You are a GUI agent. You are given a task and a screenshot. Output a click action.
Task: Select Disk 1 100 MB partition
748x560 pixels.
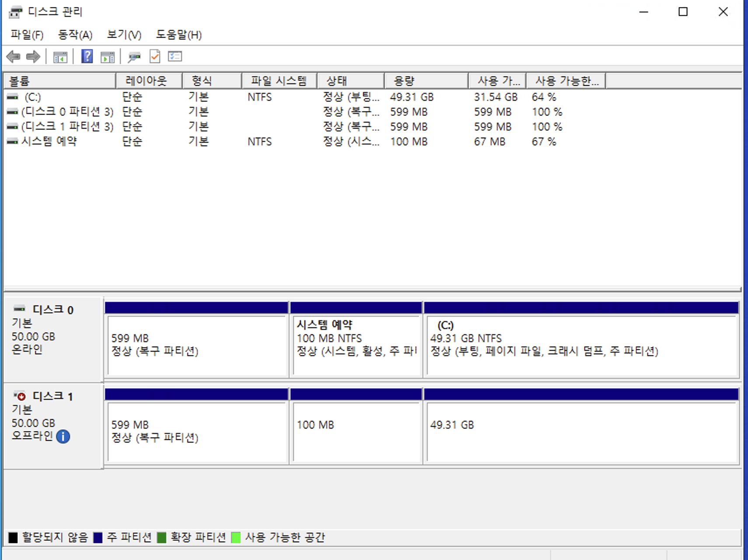point(356,426)
